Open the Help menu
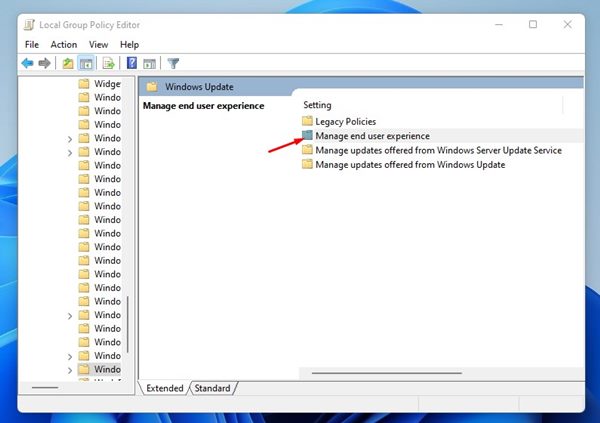Screen dimensions: 600x423 click(129, 45)
